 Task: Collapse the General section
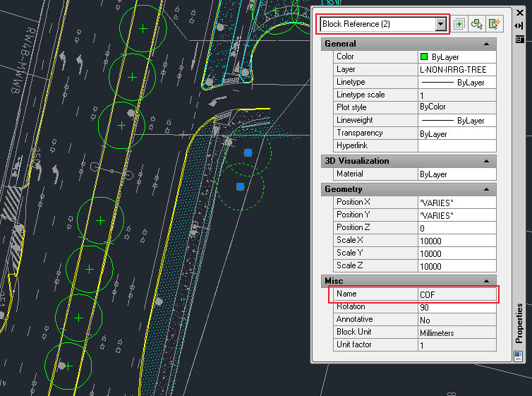[x=486, y=44]
